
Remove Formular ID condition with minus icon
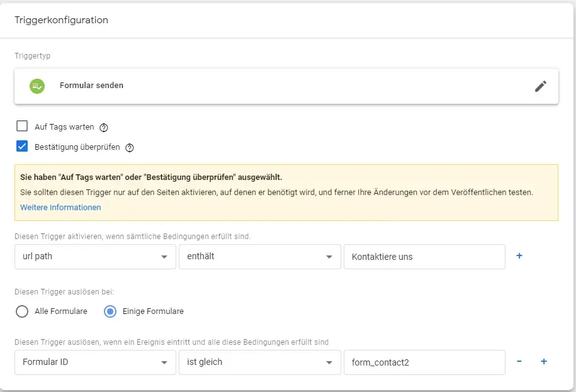point(519,362)
